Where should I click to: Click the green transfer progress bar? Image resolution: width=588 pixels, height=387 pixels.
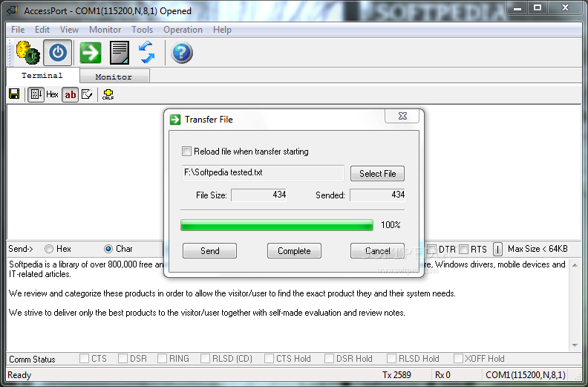tap(277, 225)
